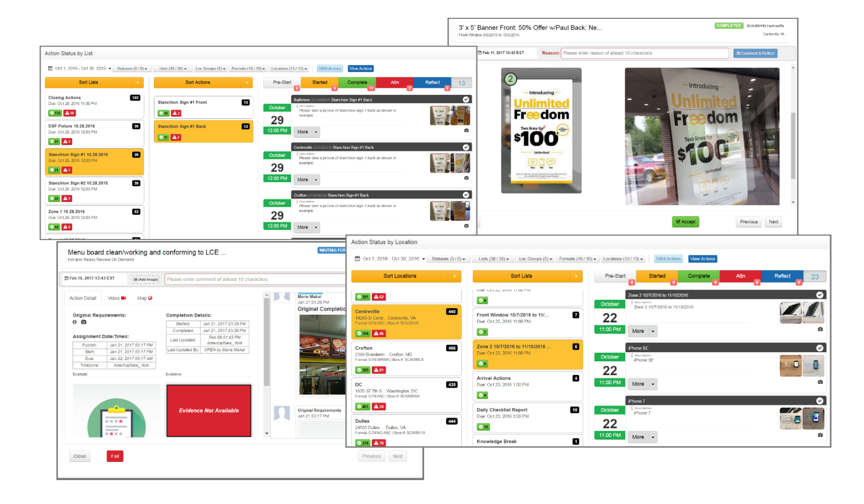Click scrollbar in Banner Front image panel

coord(793,145)
